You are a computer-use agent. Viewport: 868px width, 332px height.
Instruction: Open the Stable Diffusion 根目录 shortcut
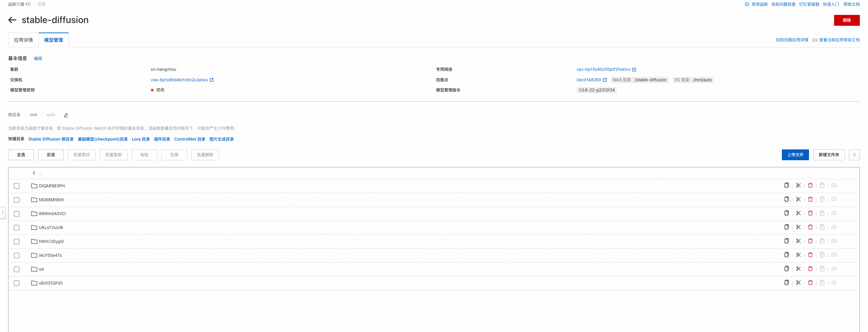(x=51, y=139)
